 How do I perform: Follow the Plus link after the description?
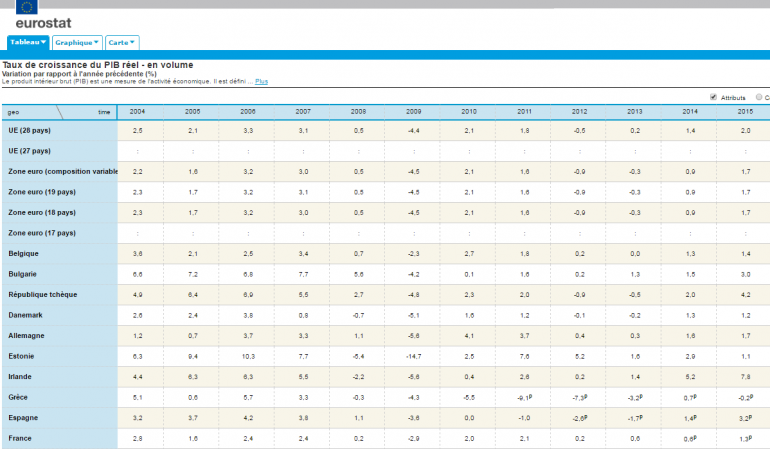click(261, 81)
